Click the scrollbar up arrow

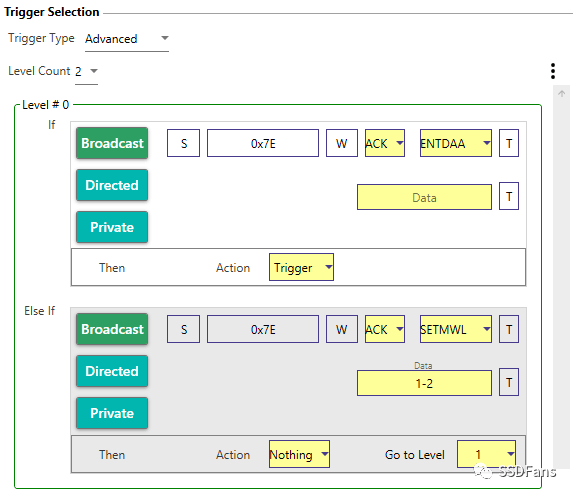tap(561, 94)
